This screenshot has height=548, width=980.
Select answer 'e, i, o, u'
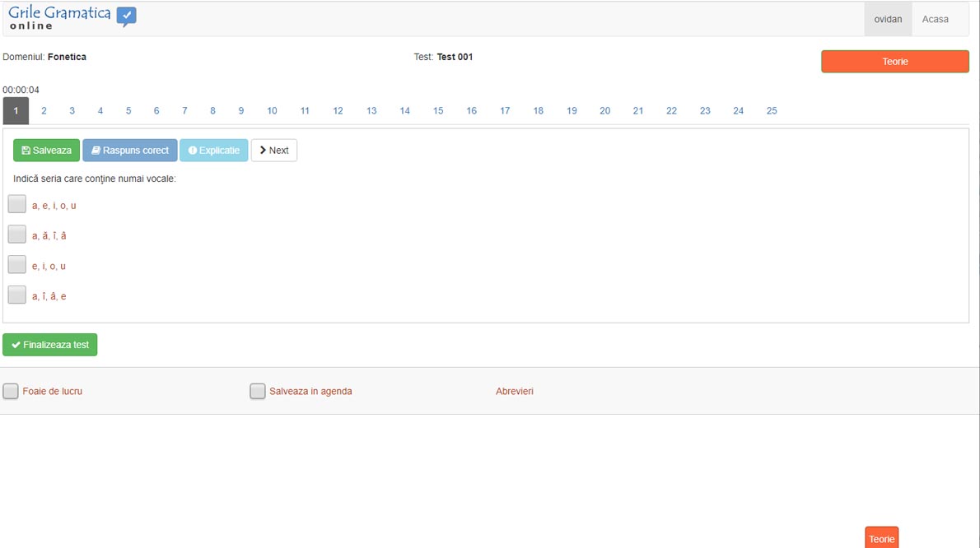[17, 265]
